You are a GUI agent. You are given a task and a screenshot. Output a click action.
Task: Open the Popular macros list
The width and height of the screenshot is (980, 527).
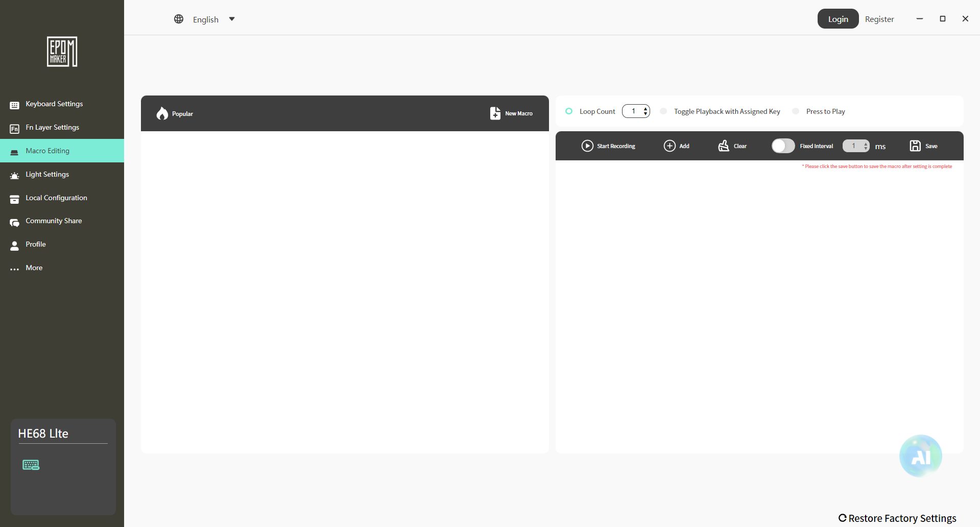click(x=182, y=114)
